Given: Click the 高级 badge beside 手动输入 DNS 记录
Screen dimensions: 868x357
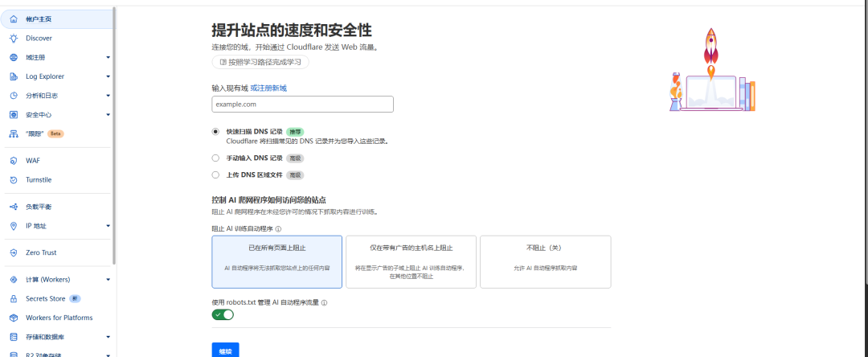Looking at the screenshot, I should pyautogui.click(x=295, y=158).
